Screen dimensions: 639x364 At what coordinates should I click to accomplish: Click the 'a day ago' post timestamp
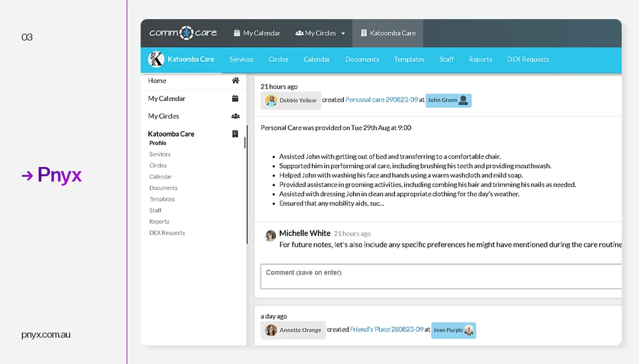coord(274,316)
